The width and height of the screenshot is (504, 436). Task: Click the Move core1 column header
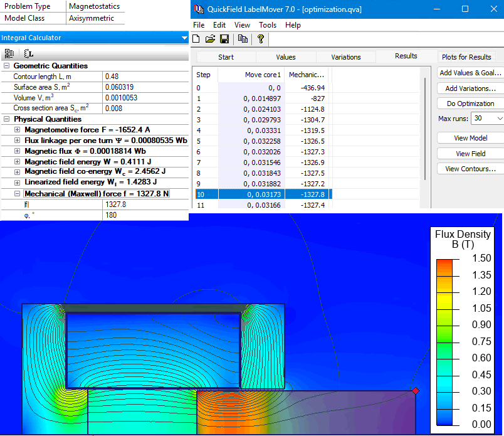[x=251, y=75]
